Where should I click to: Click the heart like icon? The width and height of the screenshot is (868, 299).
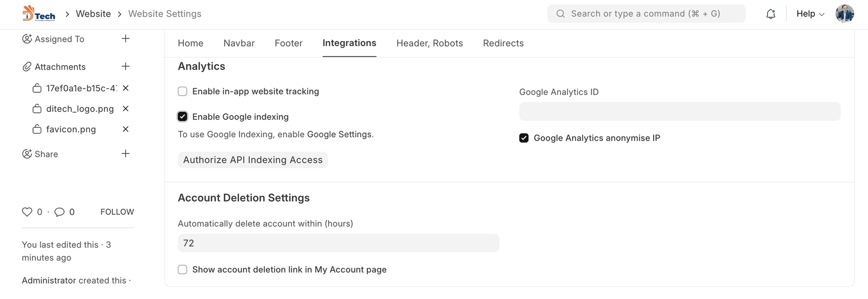point(27,212)
